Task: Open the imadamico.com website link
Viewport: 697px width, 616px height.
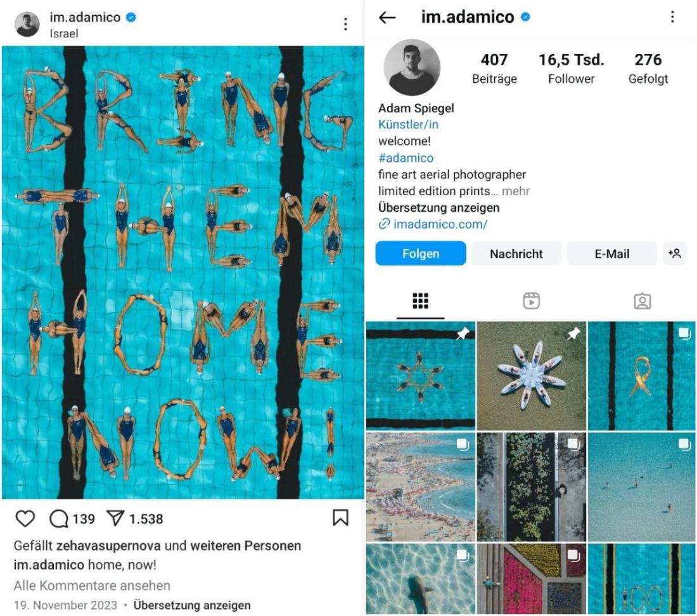Action: [x=440, y=224]
